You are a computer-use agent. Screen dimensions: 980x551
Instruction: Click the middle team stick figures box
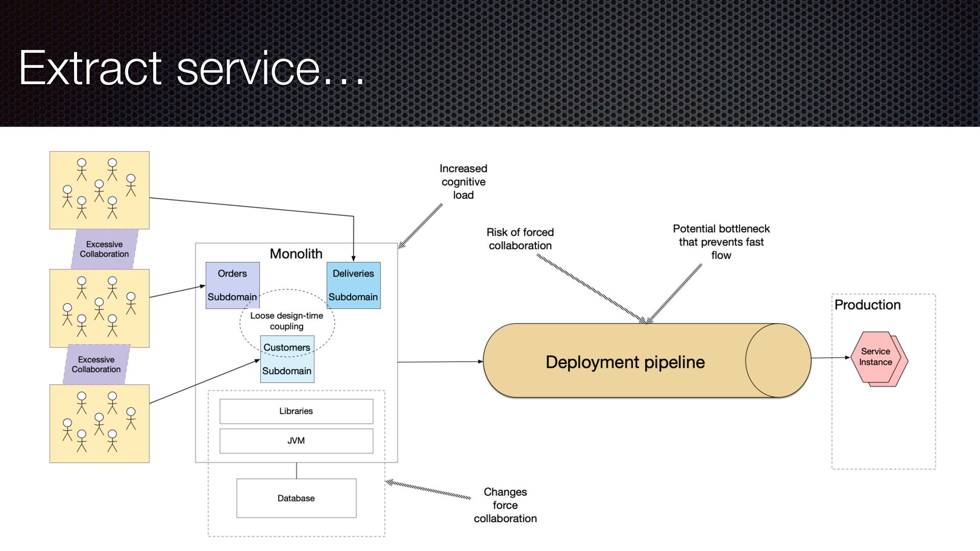99,308
